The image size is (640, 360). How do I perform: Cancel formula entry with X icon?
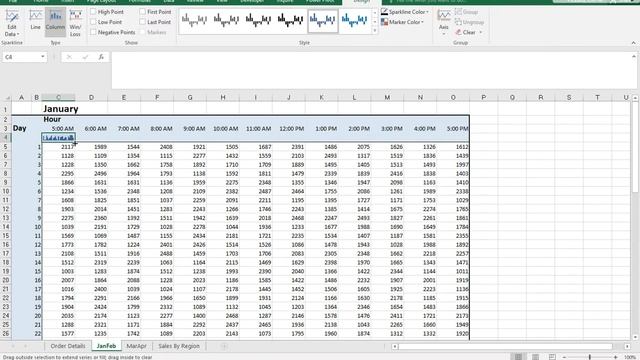[x=69, y=57]
